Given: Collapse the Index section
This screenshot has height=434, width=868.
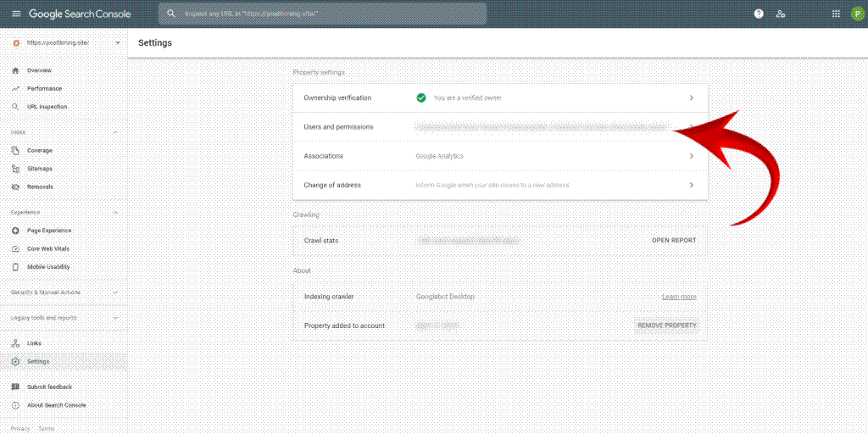Looking at the screenshot, I should (115, 132).
